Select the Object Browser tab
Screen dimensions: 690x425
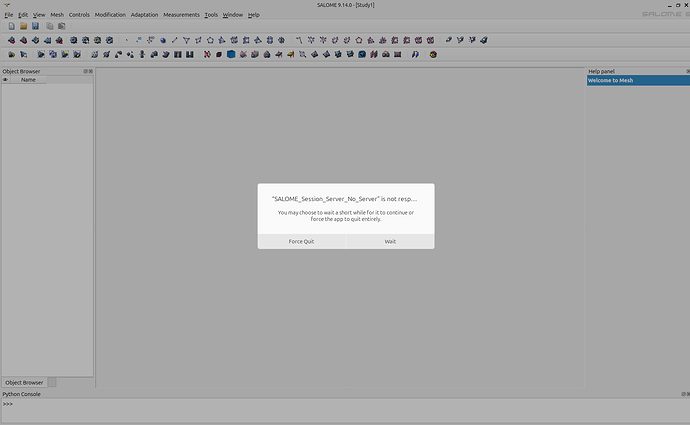coord(24,382)
